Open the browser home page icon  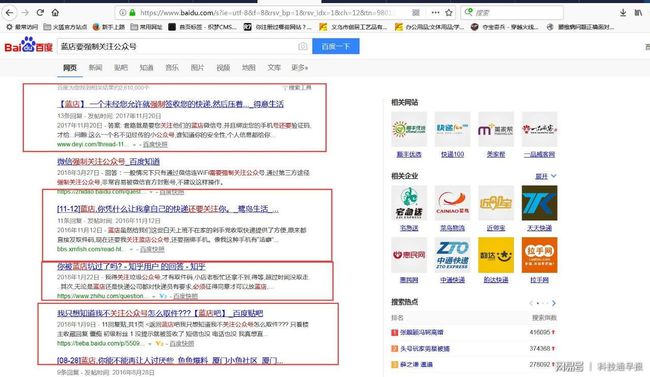55,12
